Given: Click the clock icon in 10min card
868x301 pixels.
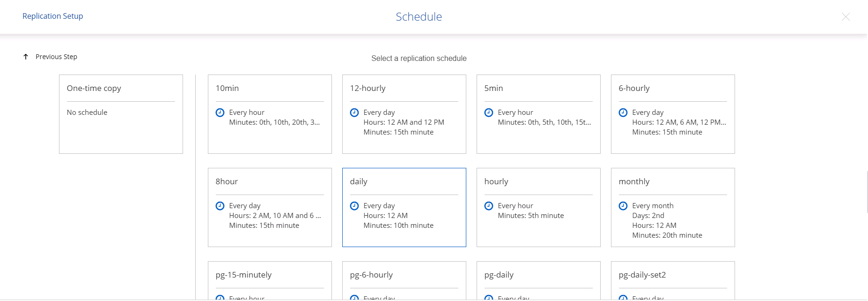Looking at the screenshot, I should tap(220, 113).
